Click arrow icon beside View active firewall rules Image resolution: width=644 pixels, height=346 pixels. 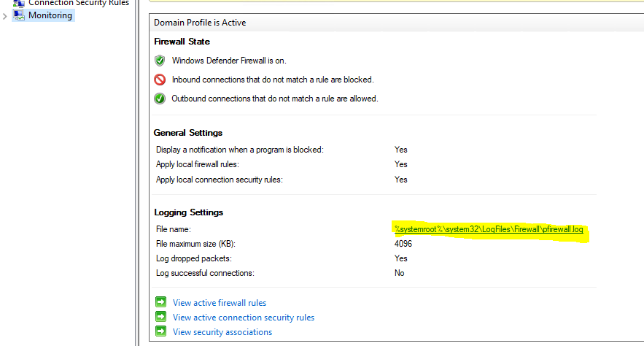point(161,302)
